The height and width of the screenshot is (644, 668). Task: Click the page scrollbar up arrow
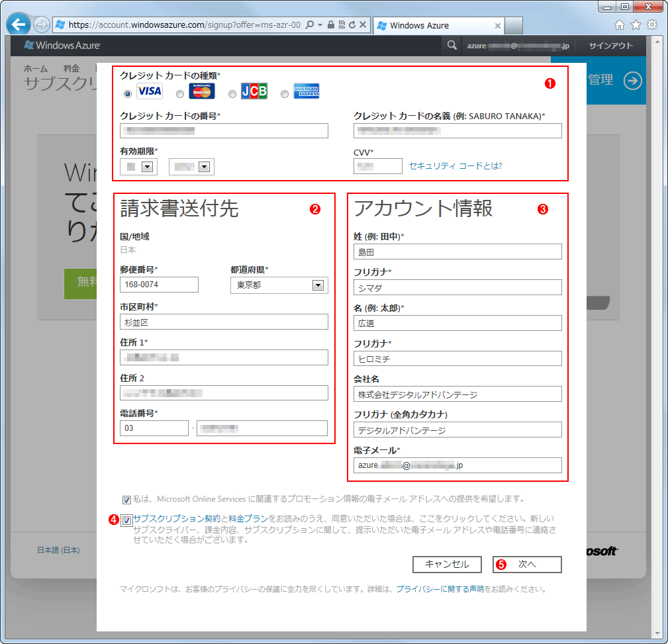pos(657,41)
